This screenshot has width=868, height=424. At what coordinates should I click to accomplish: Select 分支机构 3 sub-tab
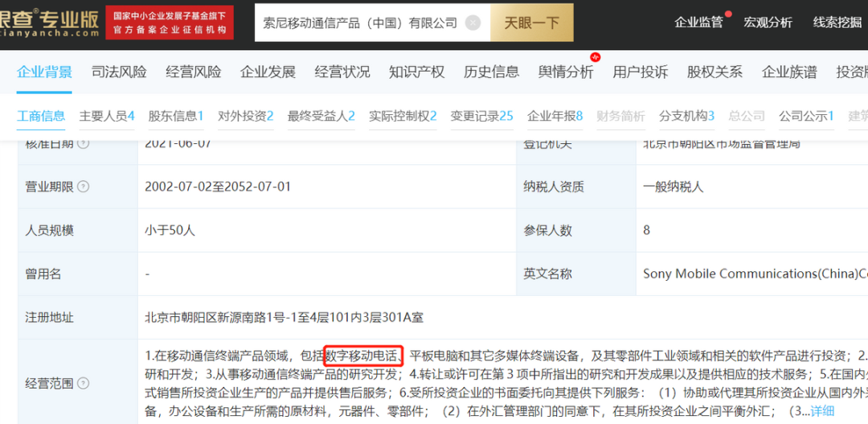(686, 117)
